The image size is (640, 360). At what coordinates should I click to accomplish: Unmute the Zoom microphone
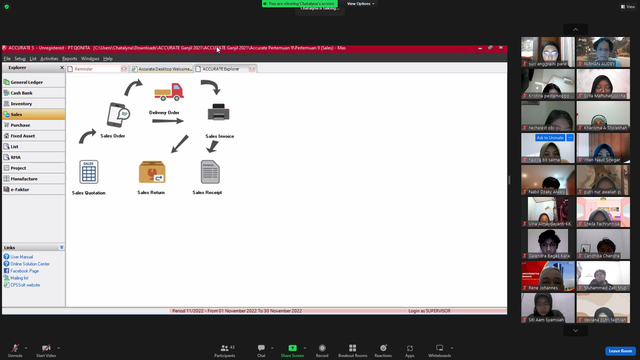click(15, 350)
